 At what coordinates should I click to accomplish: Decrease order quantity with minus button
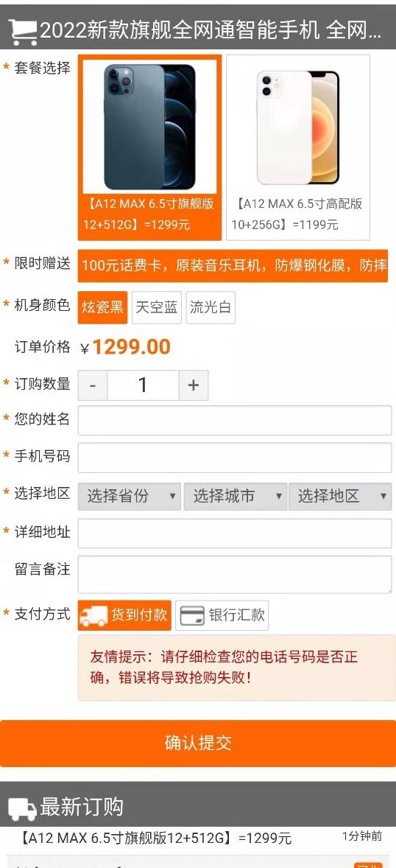(93, 385)
